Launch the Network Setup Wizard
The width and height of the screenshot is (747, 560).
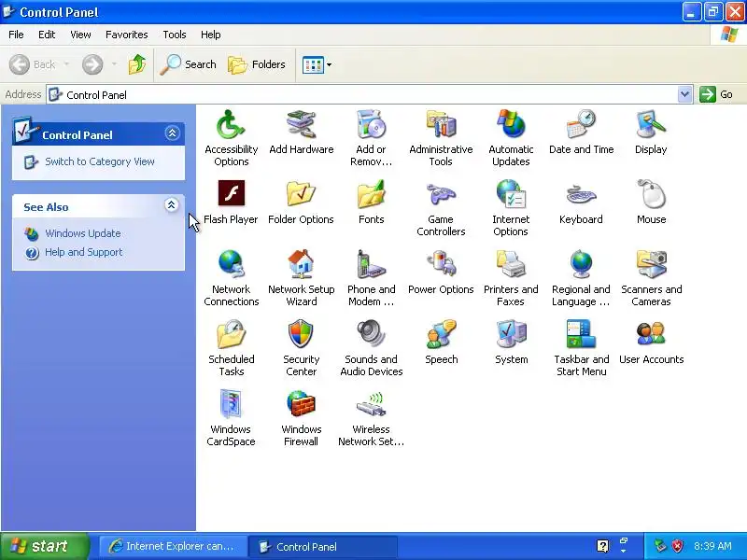pos(301,278)
